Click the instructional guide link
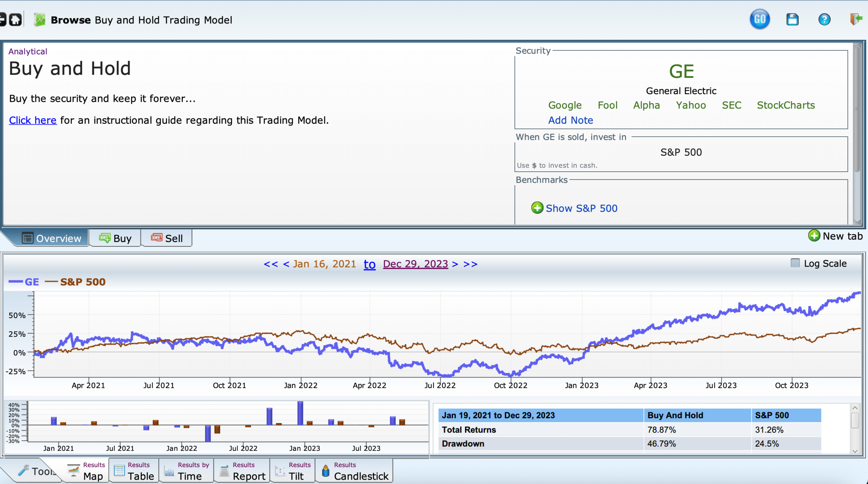Viewport: 868px width, 484px height. point(33,120)
